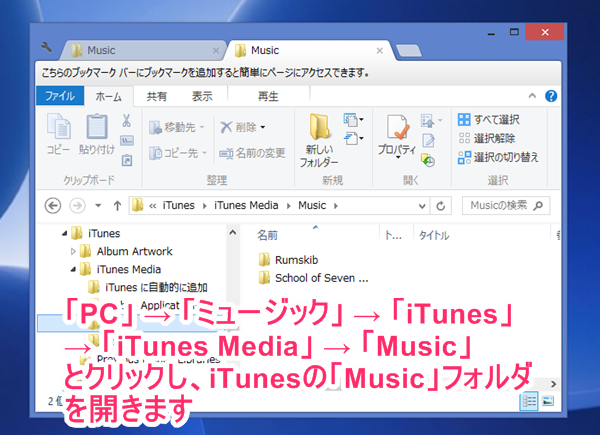Click the scissors Cut icon
Image resolution: width=600 pixels, height=435 pixels.
pyautogui.click(x=126, y=121)
